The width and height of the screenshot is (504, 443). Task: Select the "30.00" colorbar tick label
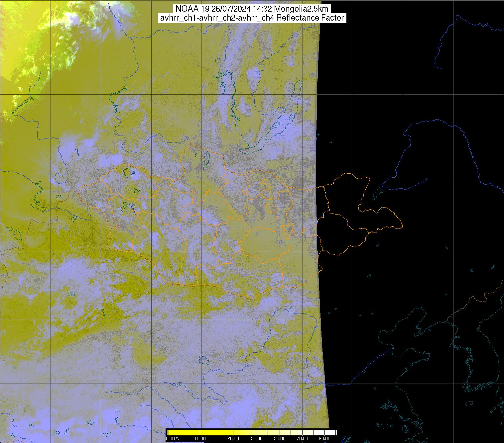tap(257, 439)
